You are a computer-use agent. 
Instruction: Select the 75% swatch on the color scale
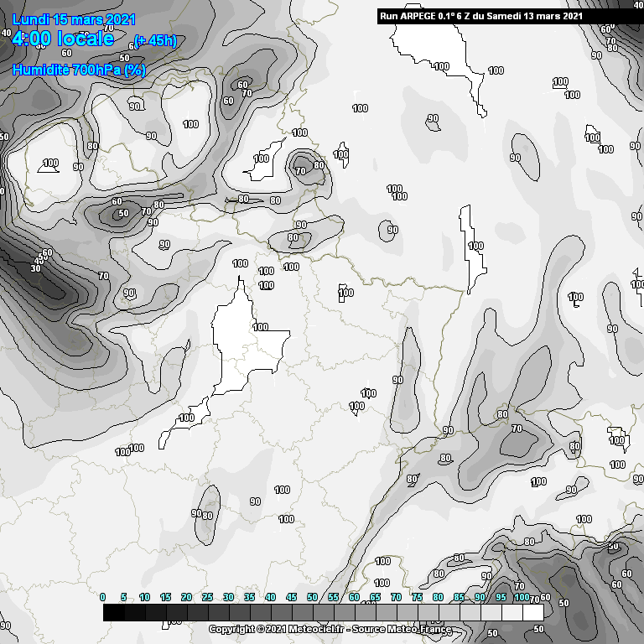click(428, 613)
